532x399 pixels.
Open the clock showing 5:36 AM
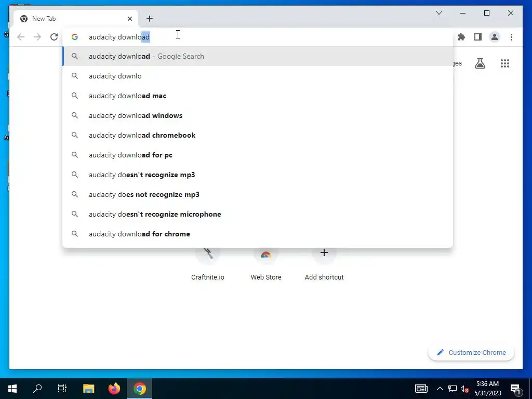click(x=487, y=389)
